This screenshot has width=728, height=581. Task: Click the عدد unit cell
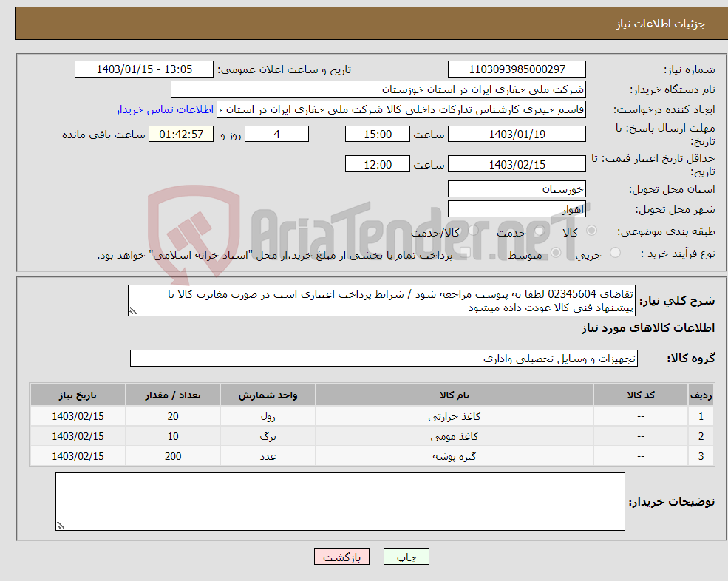click(268, 457)
